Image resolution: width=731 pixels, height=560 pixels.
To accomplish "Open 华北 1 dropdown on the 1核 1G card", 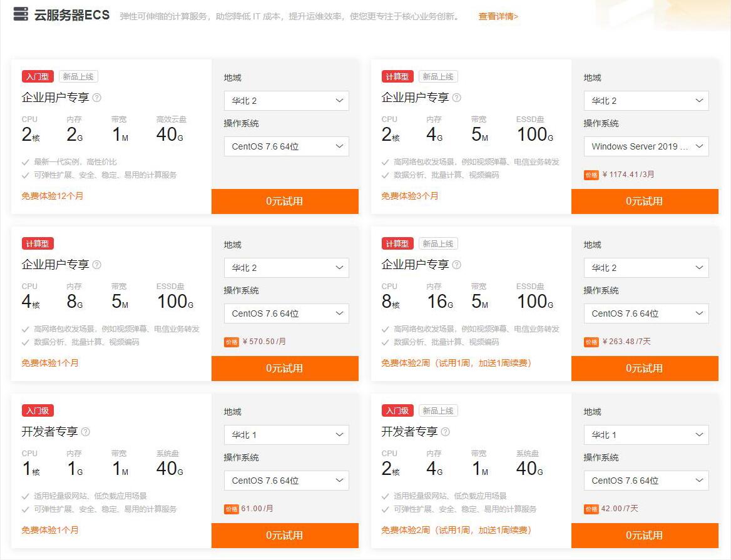I will tap(286, 435).
